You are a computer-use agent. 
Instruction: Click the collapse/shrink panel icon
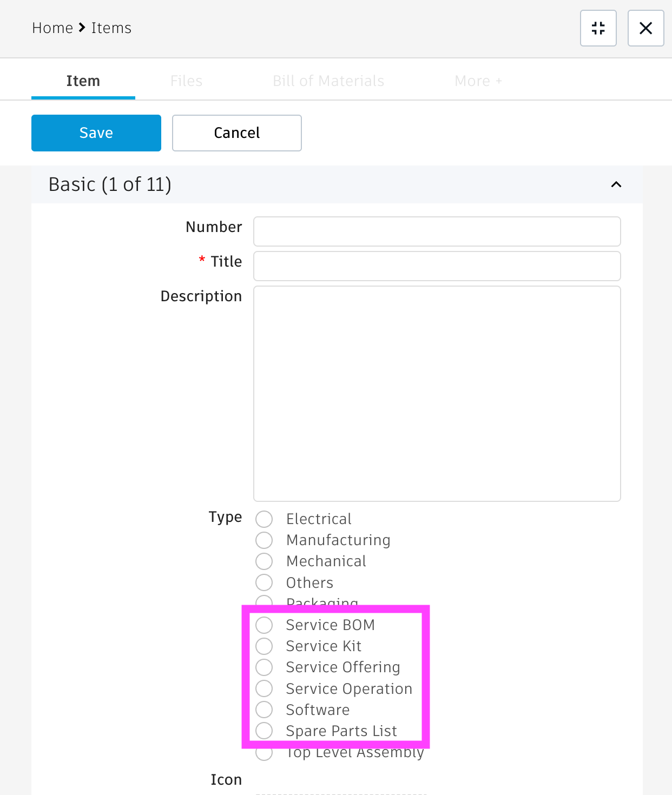pyautogui.click(x=598, y=28)
